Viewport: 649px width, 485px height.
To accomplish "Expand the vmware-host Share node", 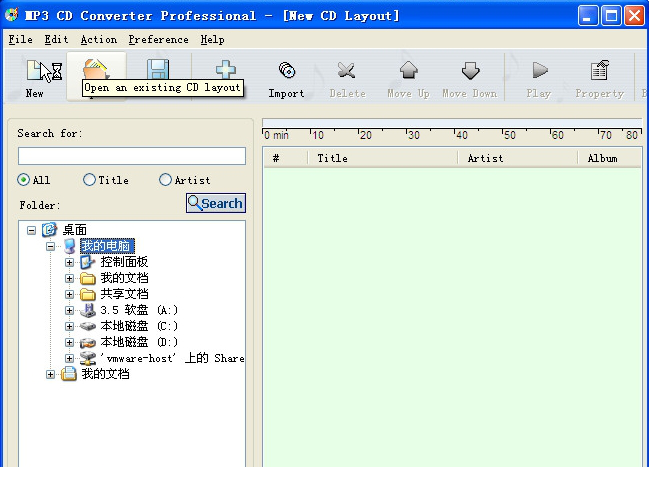I will pyautogui.click(x=70, y=359).
